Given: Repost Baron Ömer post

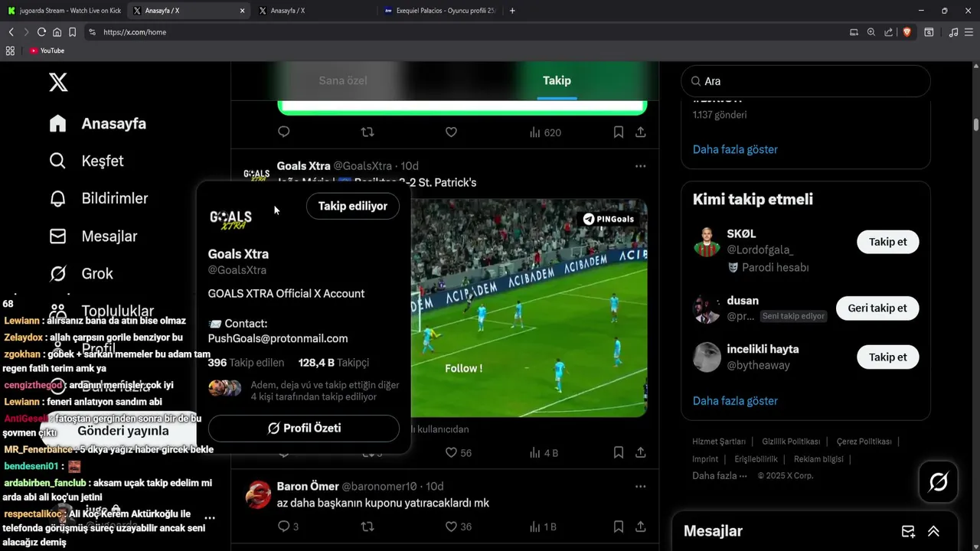Looking at the screenshot, I should point(367,527).
